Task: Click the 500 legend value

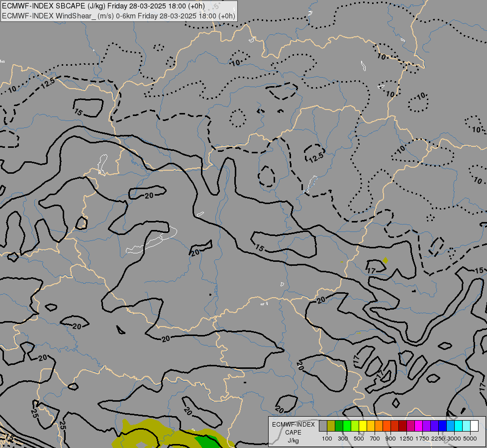Action: point(359,439)
